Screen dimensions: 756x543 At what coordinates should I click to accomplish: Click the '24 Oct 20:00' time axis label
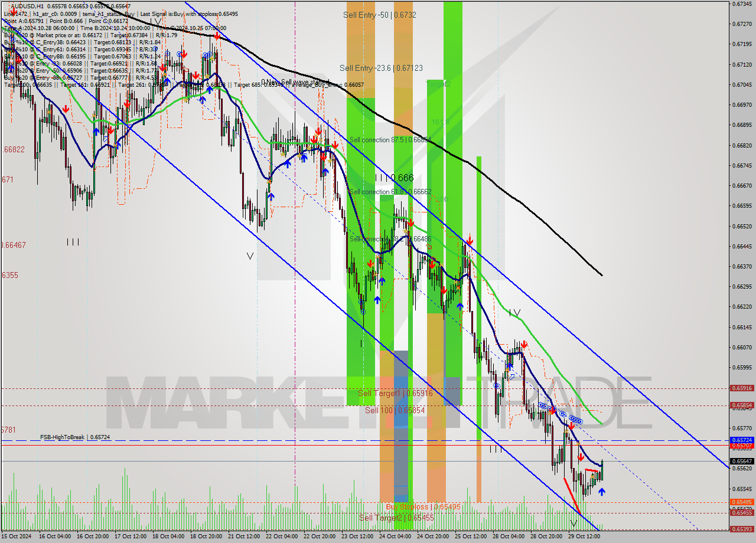(433, 537)
